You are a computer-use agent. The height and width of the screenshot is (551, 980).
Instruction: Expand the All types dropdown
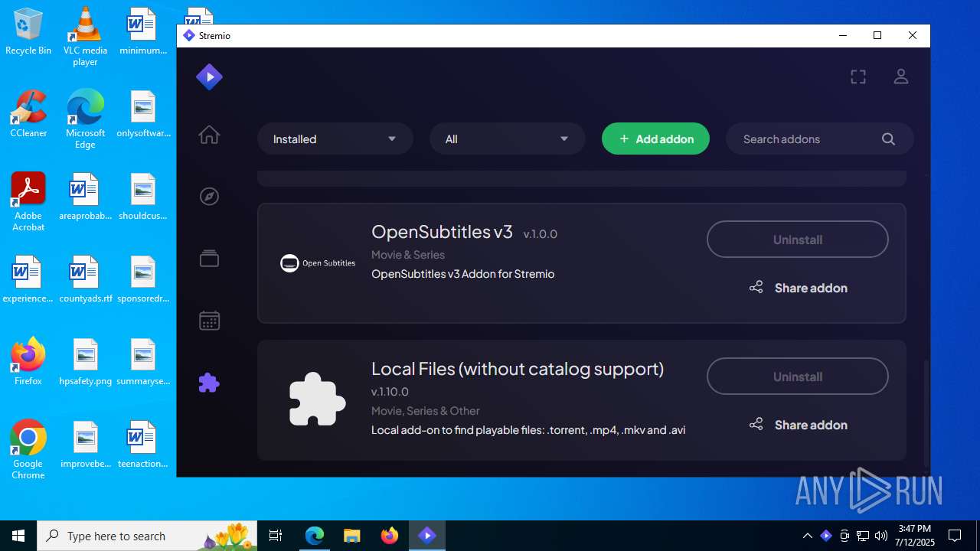508,139
